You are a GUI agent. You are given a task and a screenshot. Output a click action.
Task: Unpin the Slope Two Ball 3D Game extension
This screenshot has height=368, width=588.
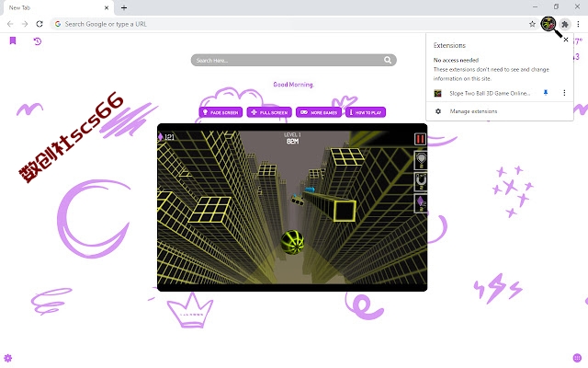point(546,93)
